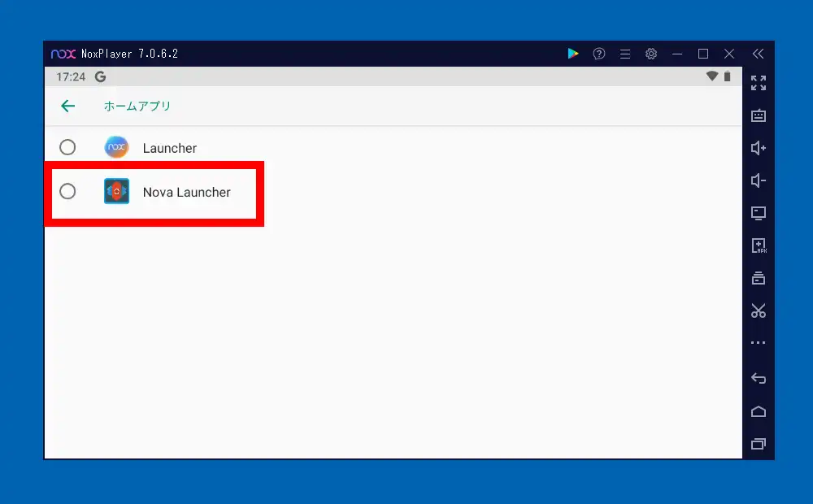Click the Nox Launcher app icon

click(x=116, y=148)
